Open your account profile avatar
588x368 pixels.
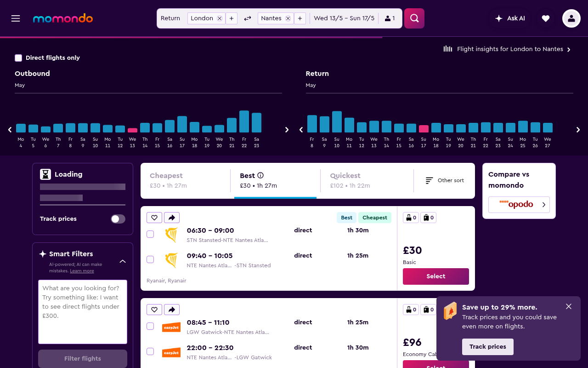[571, 18]
